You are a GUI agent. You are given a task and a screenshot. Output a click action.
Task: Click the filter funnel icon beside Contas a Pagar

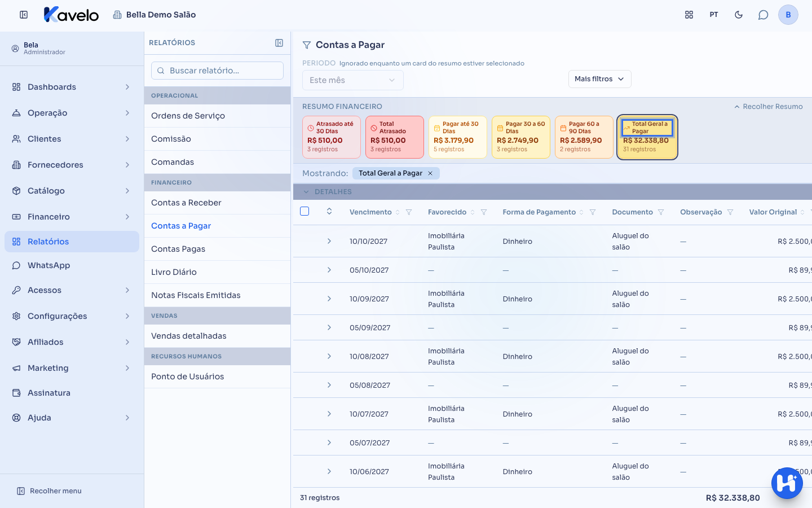click(x=307, y=45)
